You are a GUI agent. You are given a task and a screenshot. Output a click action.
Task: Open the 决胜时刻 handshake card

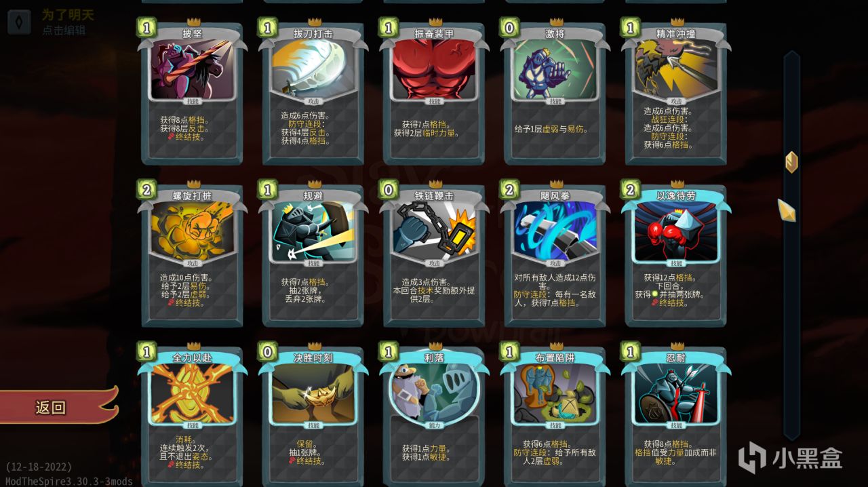pyautogui.click(x=313, y=416)
